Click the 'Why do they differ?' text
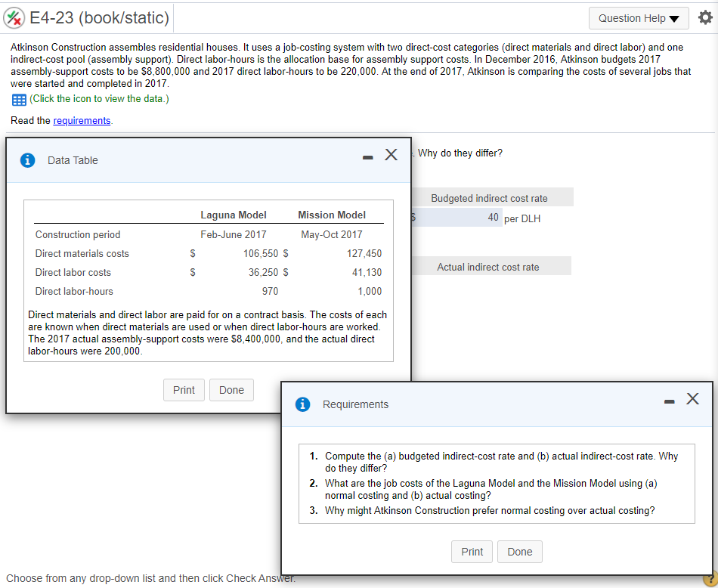 [x=460, y=153]
